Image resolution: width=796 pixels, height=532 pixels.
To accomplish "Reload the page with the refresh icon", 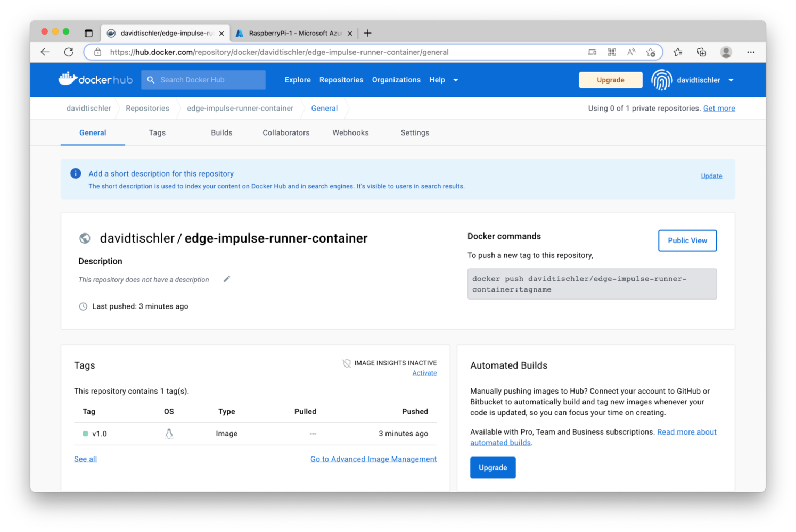I will click(69, 52).
